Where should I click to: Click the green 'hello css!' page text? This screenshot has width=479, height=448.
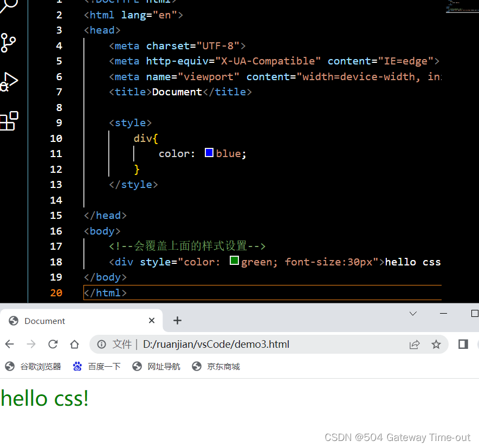[44, 399]
